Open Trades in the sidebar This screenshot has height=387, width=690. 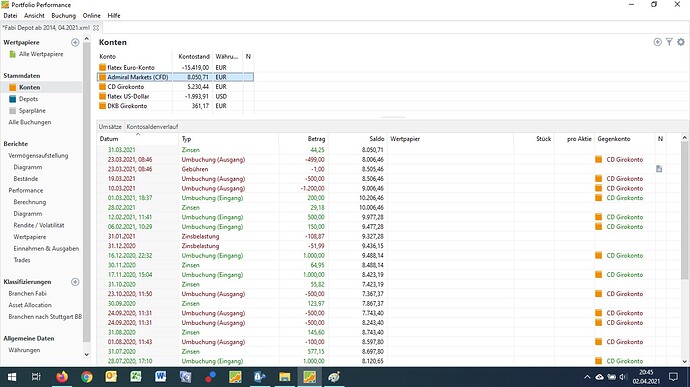pos(22,260)
